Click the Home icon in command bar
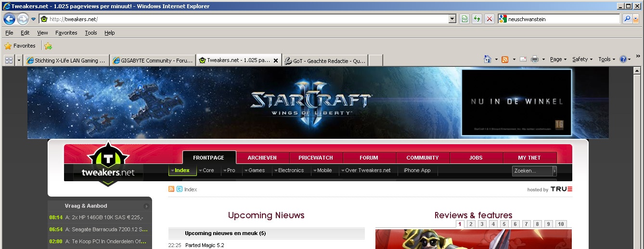 click(488, 59)
